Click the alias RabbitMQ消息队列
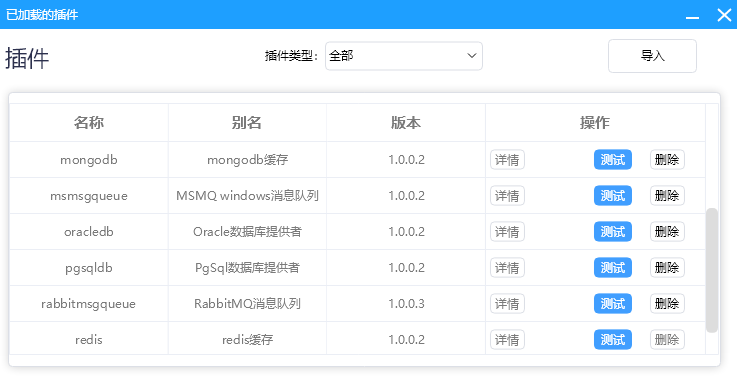The image size is (737, 384). 247,304
